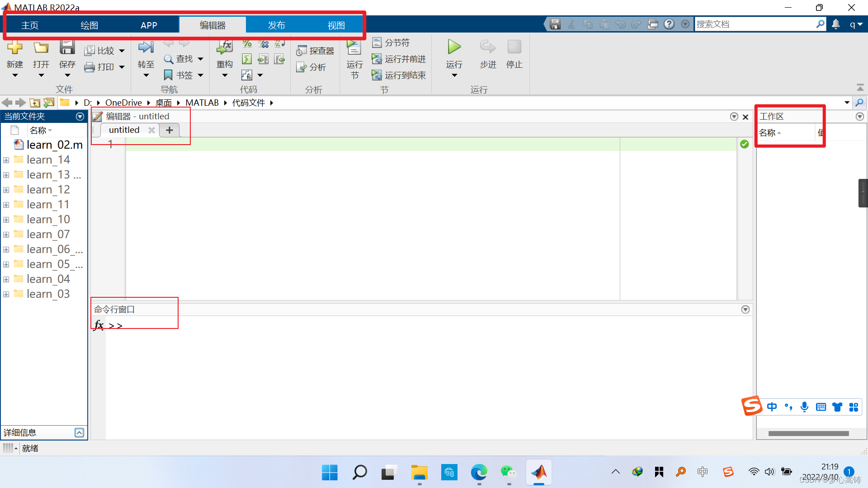Collapse the Details (详细信息) panel
Viewport: 868px width, 488px height.
tap(79, 432)
